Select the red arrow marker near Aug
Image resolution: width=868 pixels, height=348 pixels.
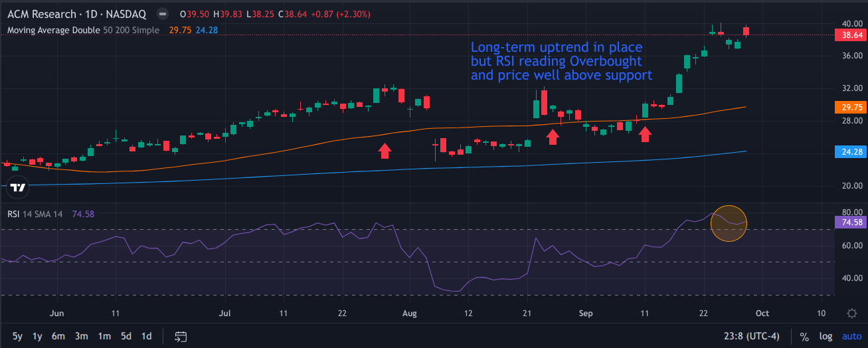tap(385, 151)
